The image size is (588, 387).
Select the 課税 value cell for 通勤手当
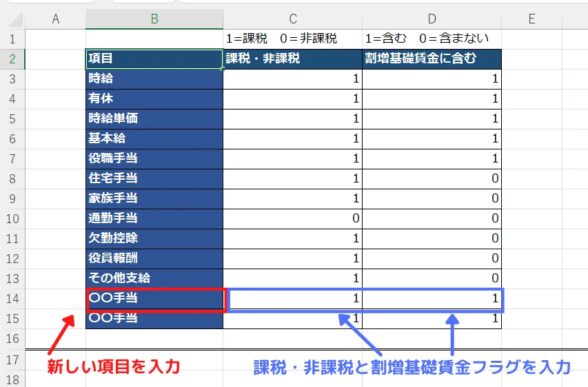293,218
